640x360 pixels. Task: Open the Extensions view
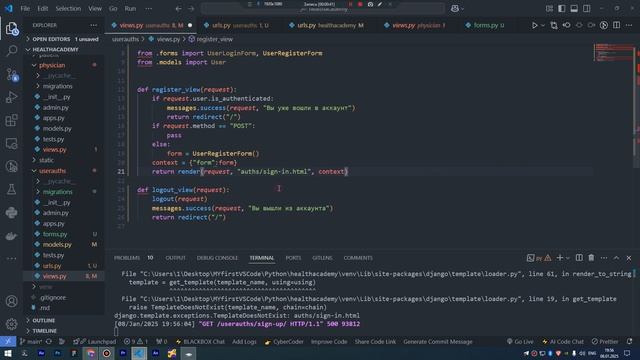tap(11, 120)
